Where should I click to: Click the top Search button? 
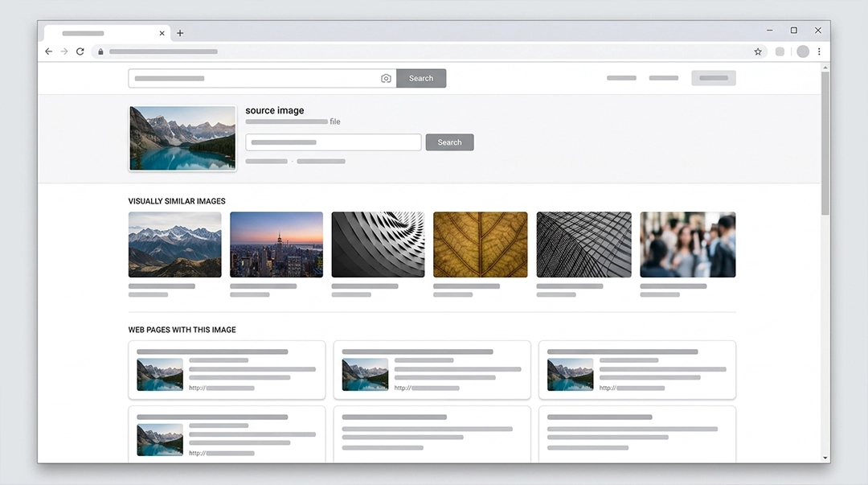click(x=421, y=78)
